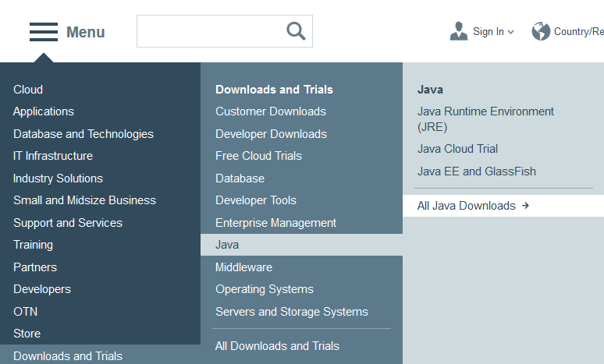
Task: Click the magnifier search icon
Action: (296, 31)
